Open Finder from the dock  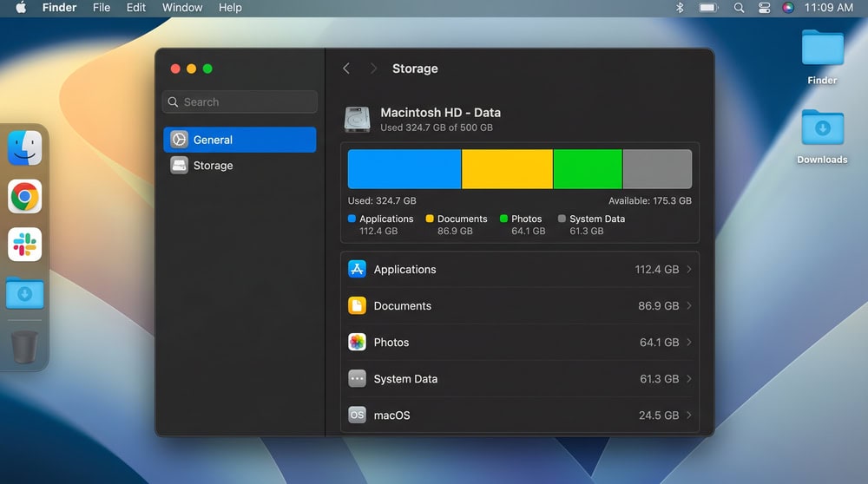click(25, 148)
